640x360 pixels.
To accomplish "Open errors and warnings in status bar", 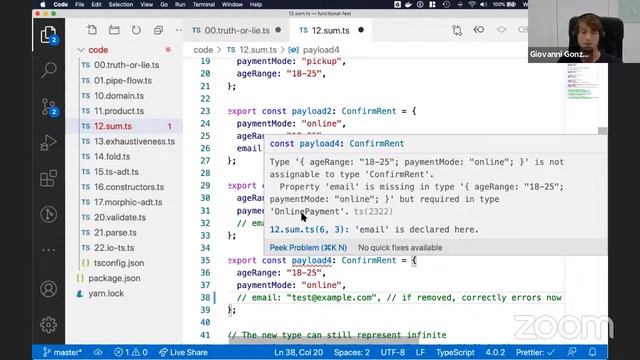I will (x=131, y=352).
